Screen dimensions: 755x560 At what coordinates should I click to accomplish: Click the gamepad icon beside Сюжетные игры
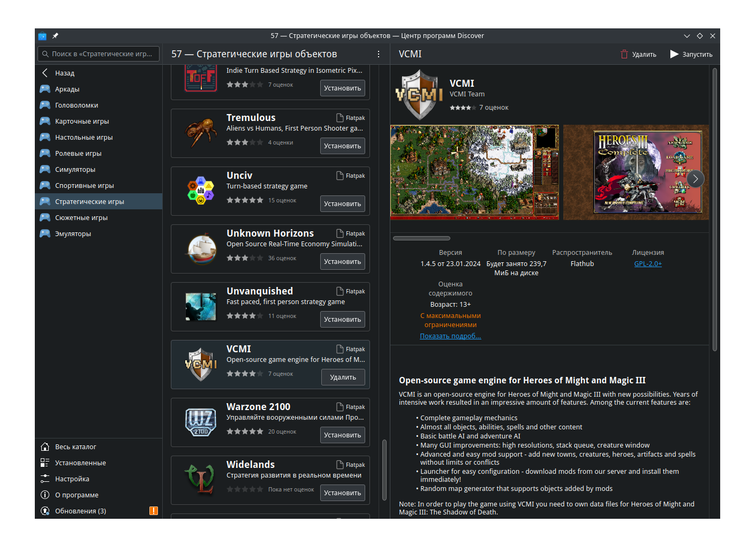(45, 217)
